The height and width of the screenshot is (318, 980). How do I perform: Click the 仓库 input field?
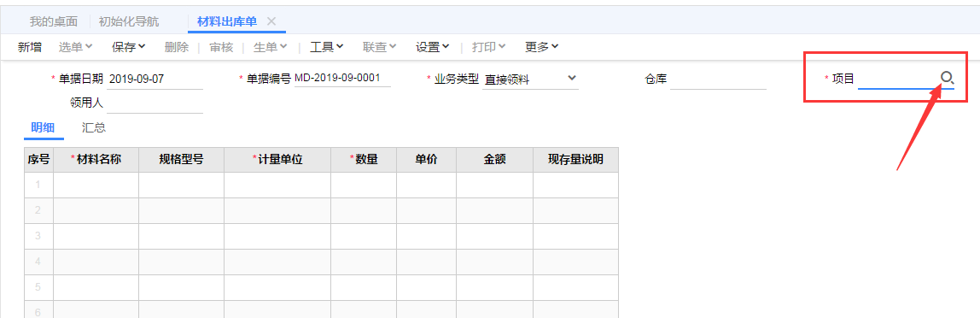718,79
